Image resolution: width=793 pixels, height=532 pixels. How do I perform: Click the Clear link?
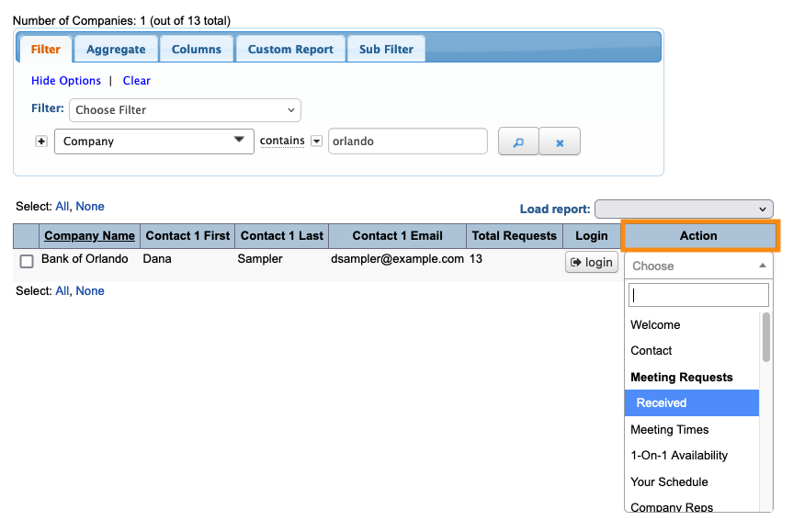pyautogui.click(x=137, y=81)
